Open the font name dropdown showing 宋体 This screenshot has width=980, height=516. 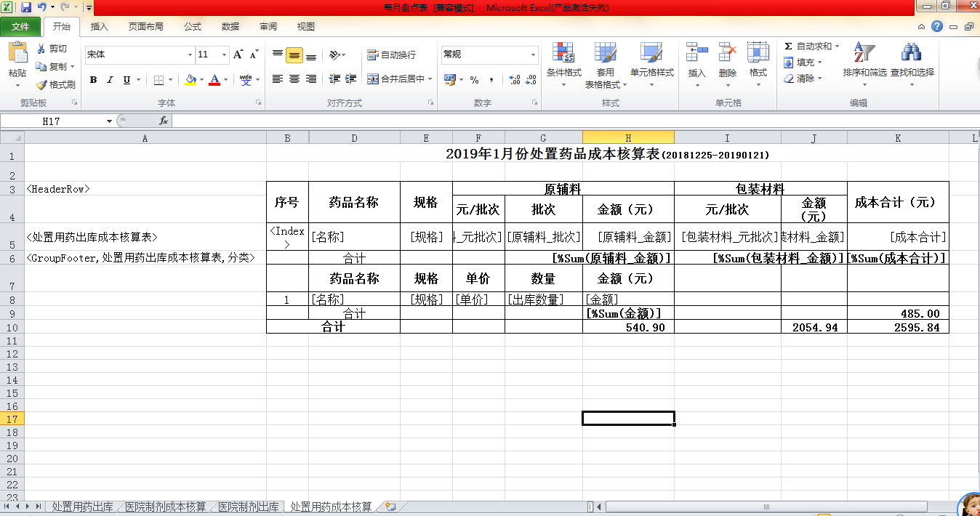pyautogui.click(x=190, y=55)
